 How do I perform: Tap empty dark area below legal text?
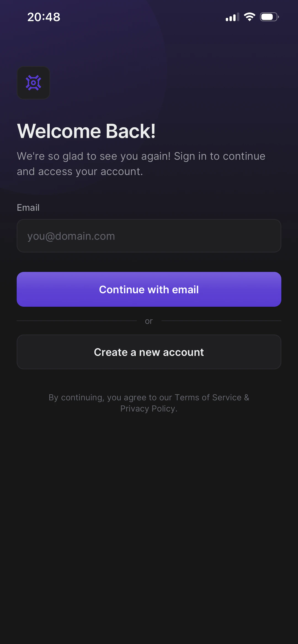[x=149, y=524]
